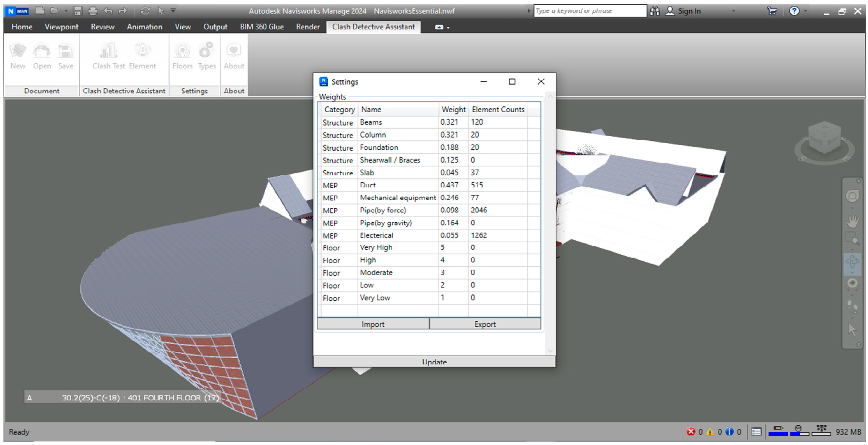Viewport: 868px width, 445px height.
Task: Expand the Open file dropdown arrow in quick access toolbar
Action: coord(66,11)
